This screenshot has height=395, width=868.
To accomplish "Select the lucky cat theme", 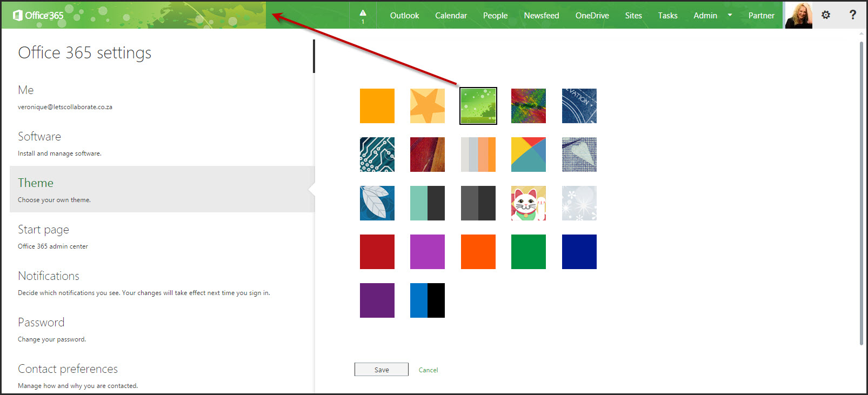I will [528, 203].
